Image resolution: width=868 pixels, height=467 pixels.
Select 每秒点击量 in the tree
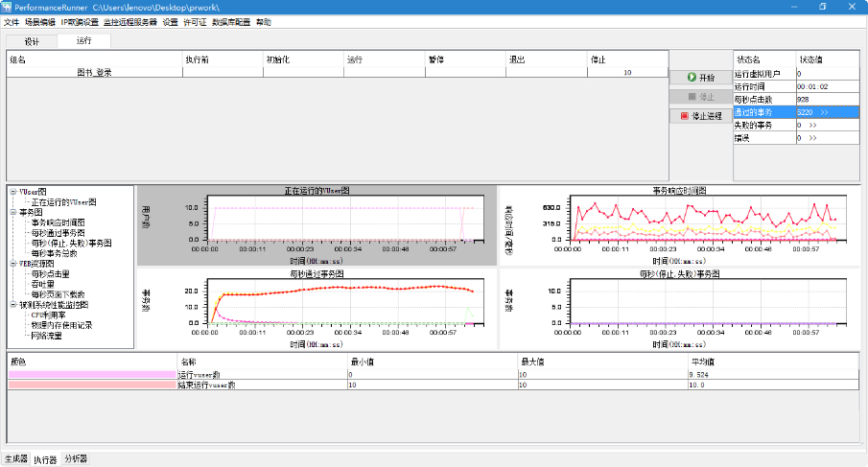[51, 274]
